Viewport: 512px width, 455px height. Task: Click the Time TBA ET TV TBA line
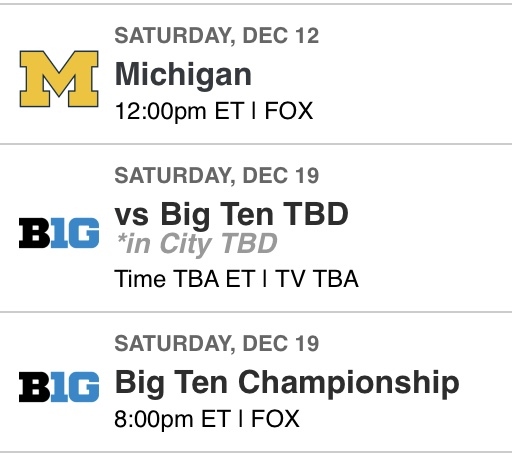click(236, 279)
